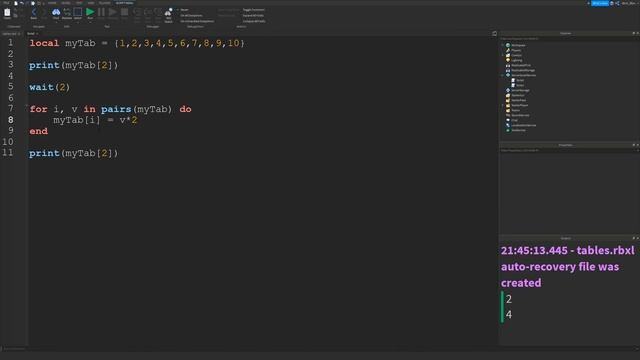Screen dimensions: 640x360
Task: Select the SCRIPT MENU ribbon tab
Action: click(x=124, y=3)
